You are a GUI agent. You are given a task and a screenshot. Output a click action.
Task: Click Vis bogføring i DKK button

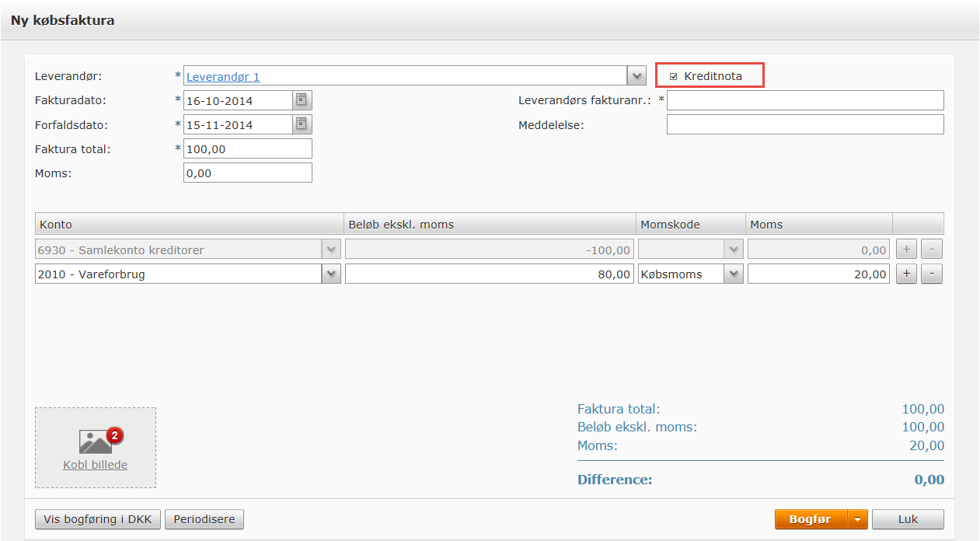coord(98,519)
